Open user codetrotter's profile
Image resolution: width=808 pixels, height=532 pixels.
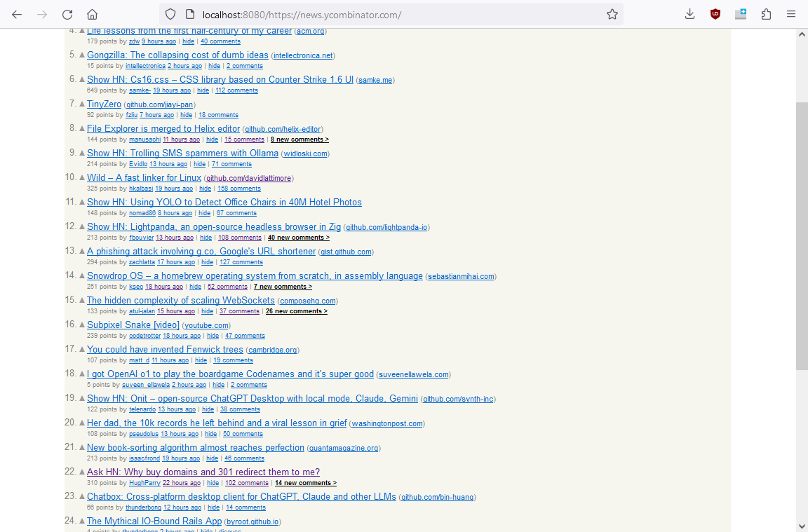click(x=144, y=336)
